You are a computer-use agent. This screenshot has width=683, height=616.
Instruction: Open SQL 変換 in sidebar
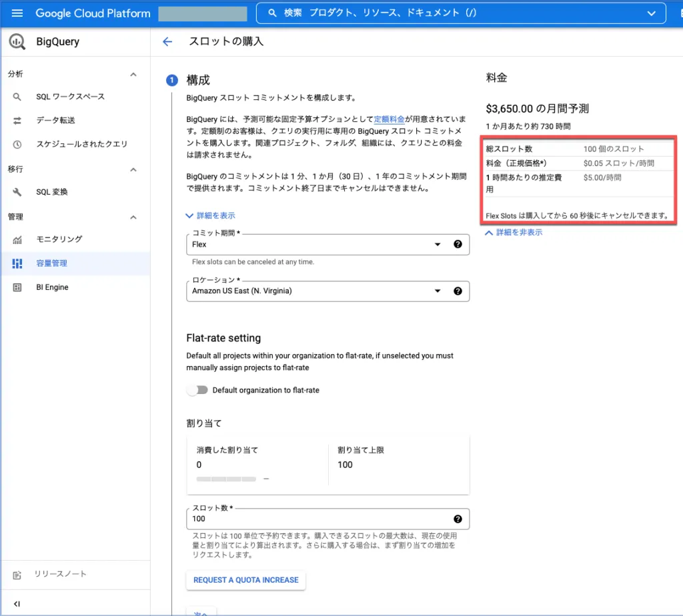click(x=51, y=192)
